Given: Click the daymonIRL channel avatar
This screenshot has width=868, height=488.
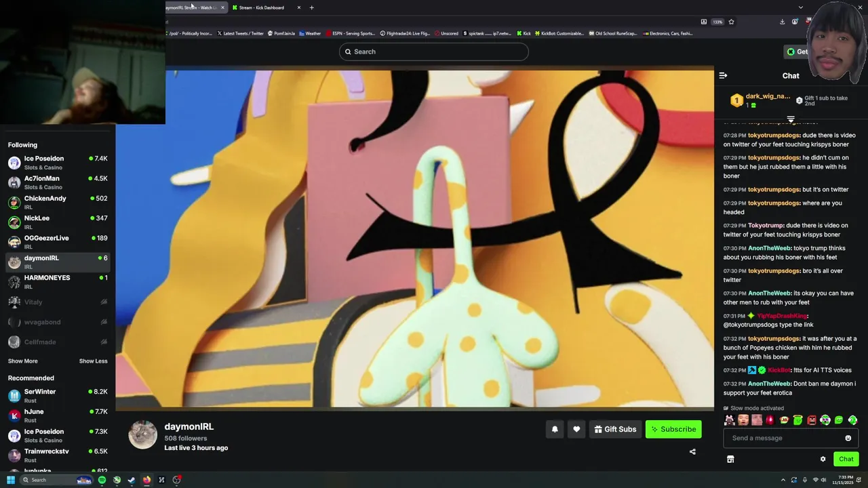Looking at the screenshot, I should (x=142, y=434).
